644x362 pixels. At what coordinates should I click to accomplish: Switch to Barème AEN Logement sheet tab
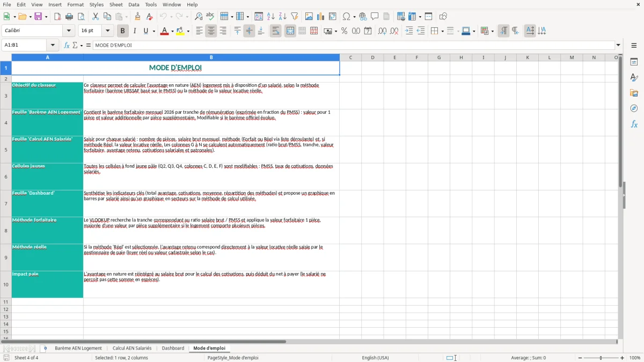pyautogui.click(x=78, y=348)
